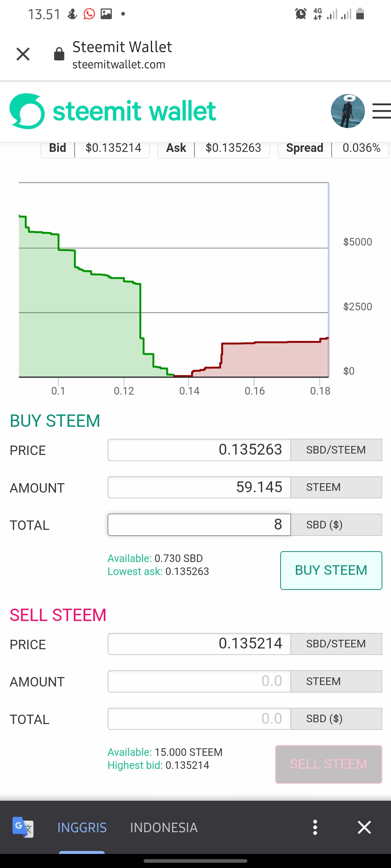
Task: Tap the user profile avatar
Action: tap(348, 111)
